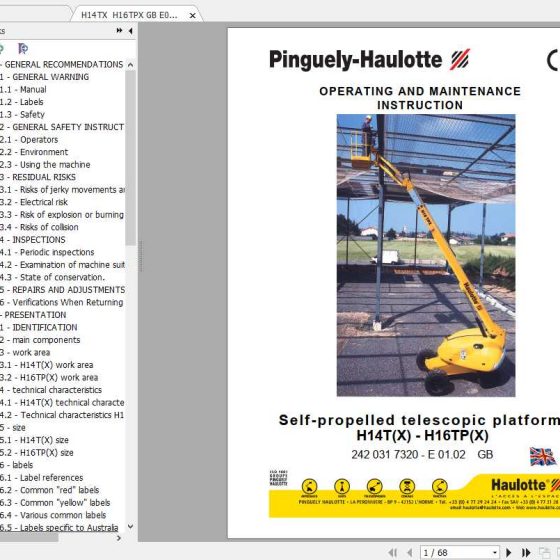The image size is (560, 560).
Task: Go to Using the machine bookmark
Action: (x=45, y=165)
